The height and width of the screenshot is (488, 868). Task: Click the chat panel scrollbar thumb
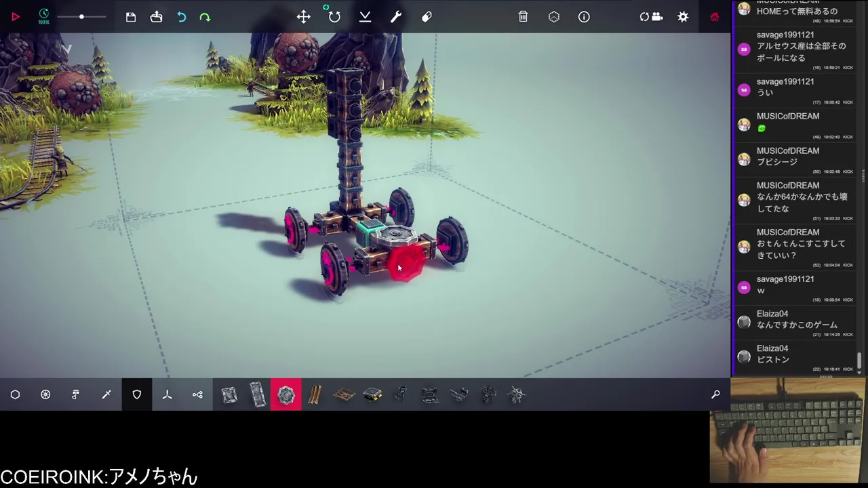(859, 361)
